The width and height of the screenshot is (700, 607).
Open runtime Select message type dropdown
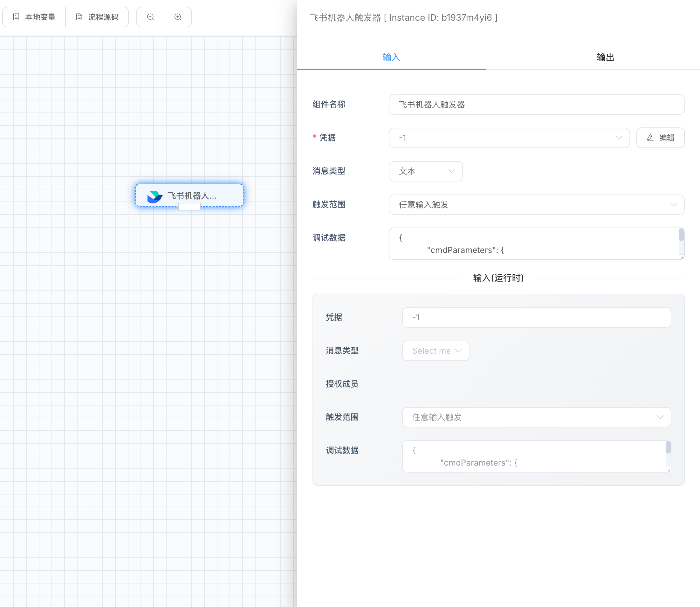436,351
